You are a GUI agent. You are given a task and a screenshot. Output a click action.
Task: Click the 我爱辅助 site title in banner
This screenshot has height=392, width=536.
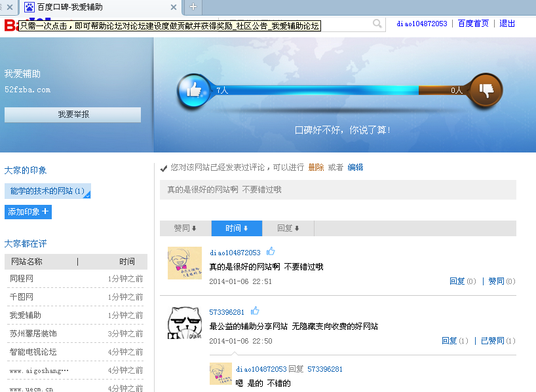22,74
